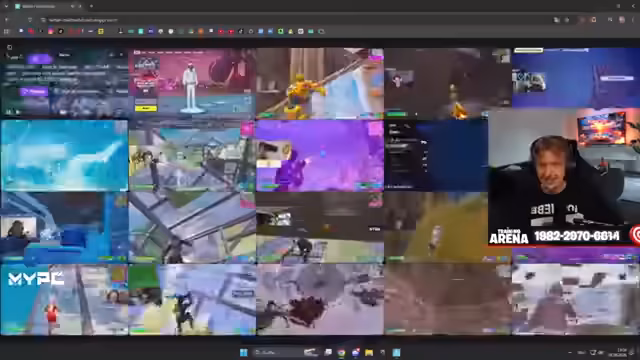Click the pause control in the first stream tile
The height and width of the screenshot is (360, 640).
click(x=9, y=112)
